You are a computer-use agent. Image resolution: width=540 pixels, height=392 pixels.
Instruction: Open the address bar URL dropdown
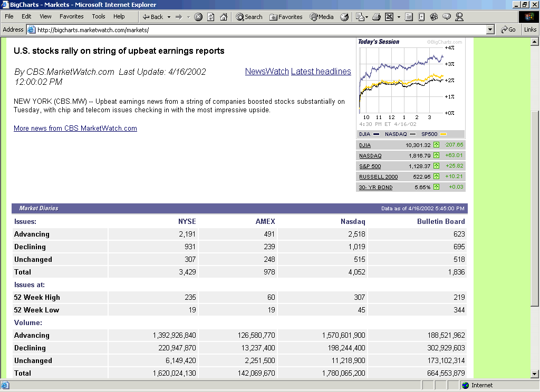490,30
